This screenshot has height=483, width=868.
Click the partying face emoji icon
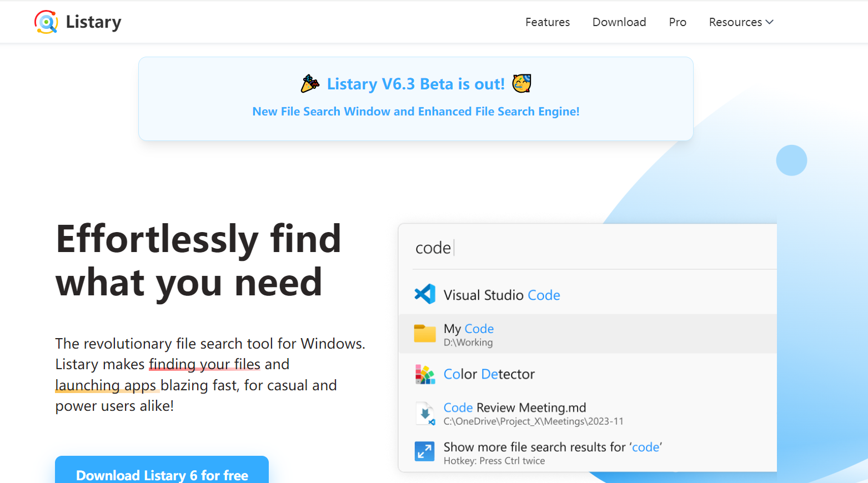pos(521,83)
